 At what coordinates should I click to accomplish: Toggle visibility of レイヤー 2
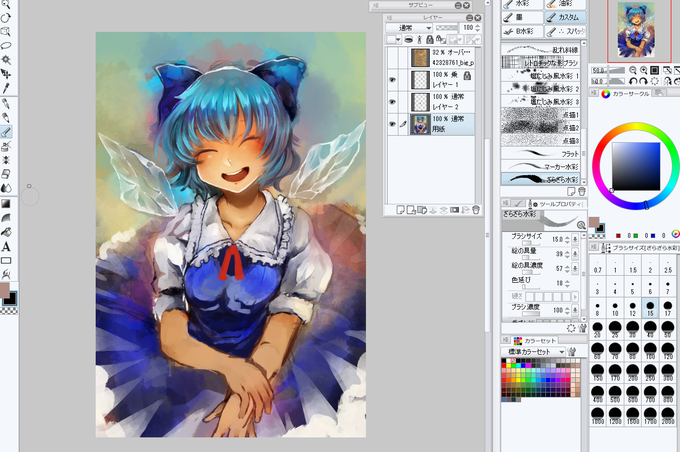click(x=392, y=102)
